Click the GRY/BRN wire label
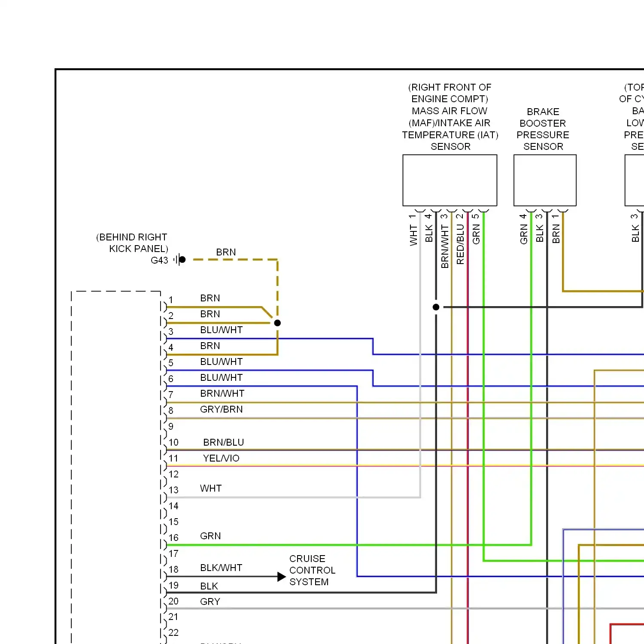The width and height of the screenshot is (644, 644). pyautogui.click(x=222, y=409)
